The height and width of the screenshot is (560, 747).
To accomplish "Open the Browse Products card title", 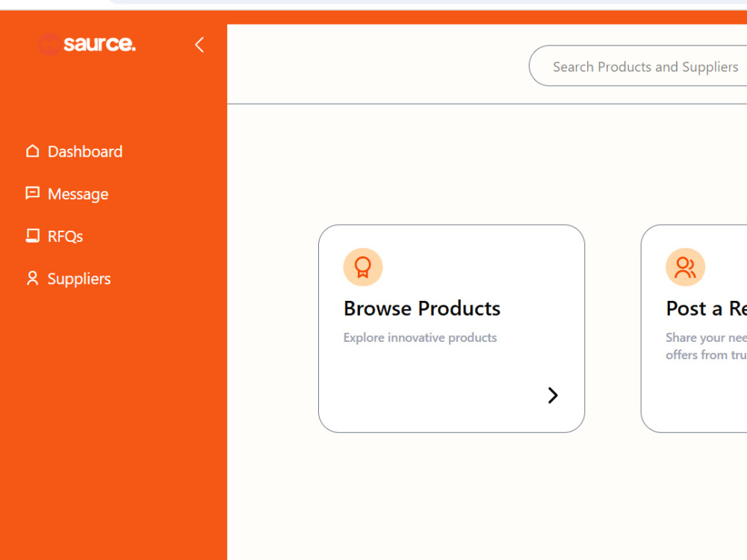I will (x=422, y=308).
